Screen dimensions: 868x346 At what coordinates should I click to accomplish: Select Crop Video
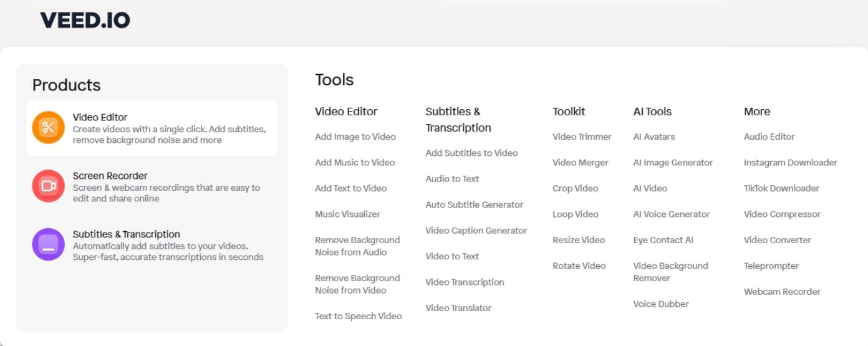coord(575,188)
